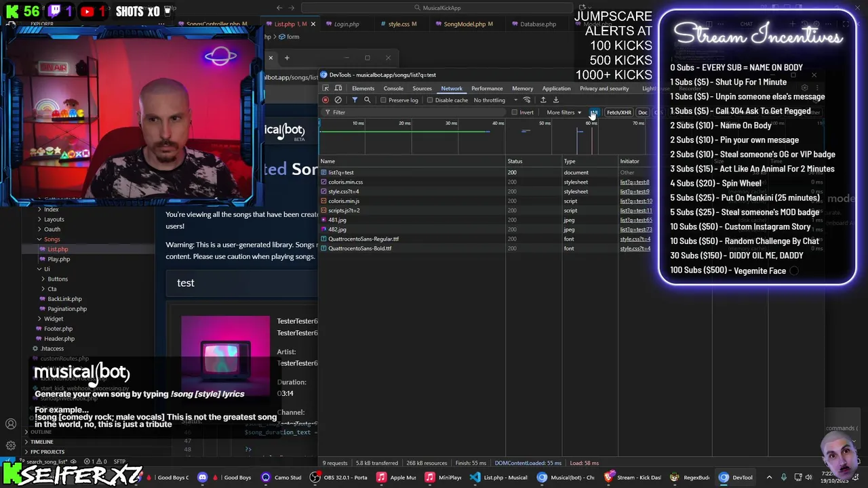Click the test search field on webpage
This screenshot has width=868, height=488.
pyautogui.click(x=243, y=283)
